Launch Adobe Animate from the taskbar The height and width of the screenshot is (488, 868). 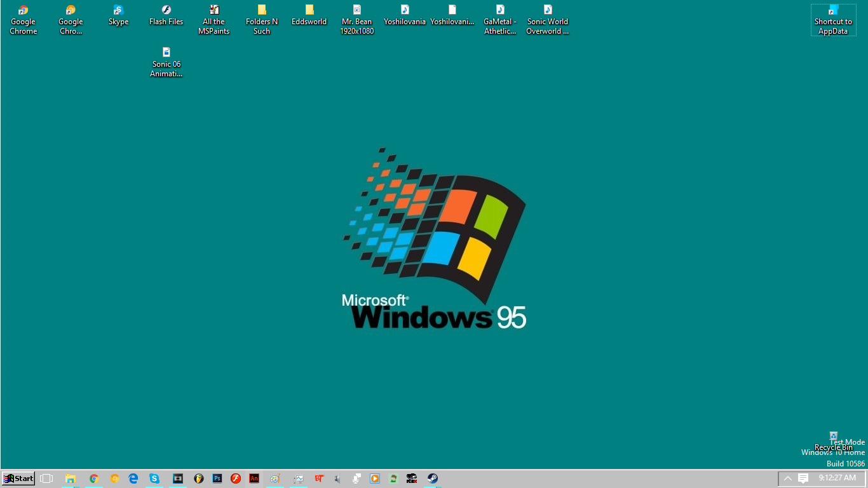coord(254,478)
